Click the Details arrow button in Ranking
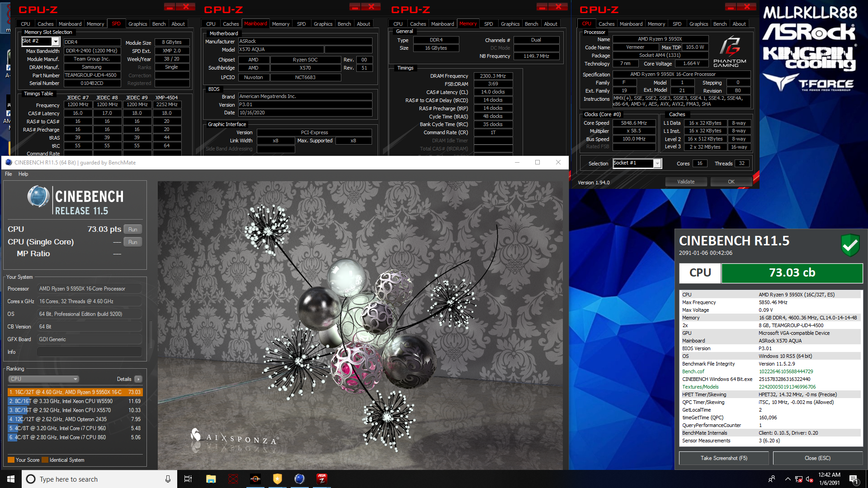 (138, 379)
